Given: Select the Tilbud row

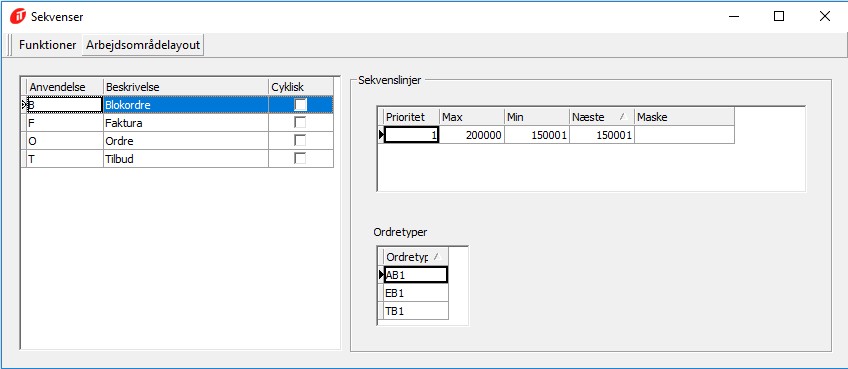Looking at the screenshot, I should pyautogui.click(x=177, y=159).
